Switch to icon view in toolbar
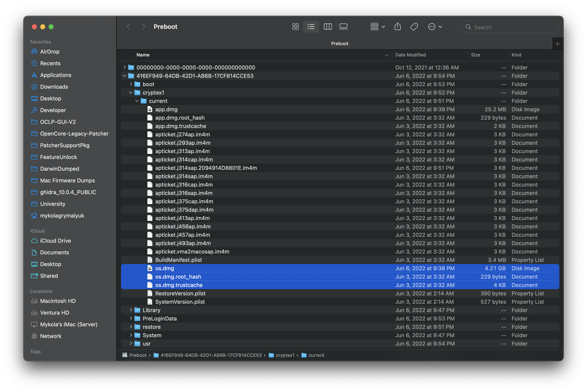Image resolution: width=587 pixels, height=392 pixels. [296, 27]
